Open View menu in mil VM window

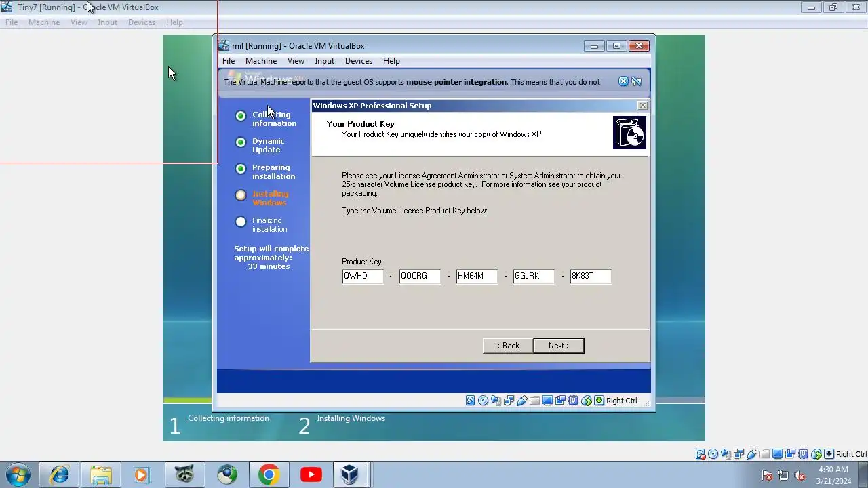(x=296, y=61)
